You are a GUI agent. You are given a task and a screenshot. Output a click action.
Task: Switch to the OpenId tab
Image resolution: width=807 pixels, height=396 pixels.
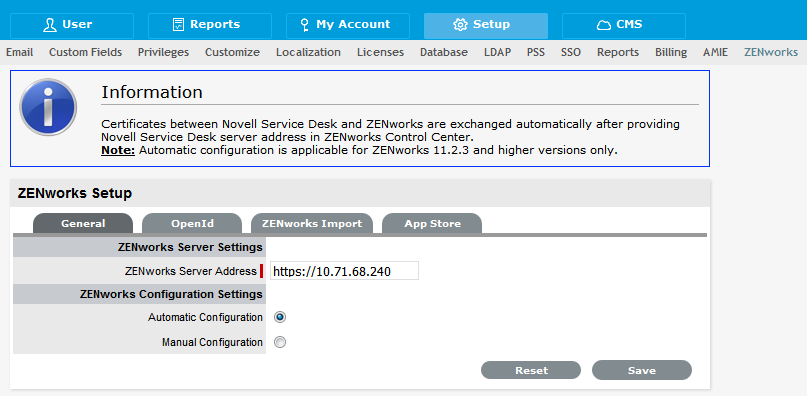click(x=192, y=223)
